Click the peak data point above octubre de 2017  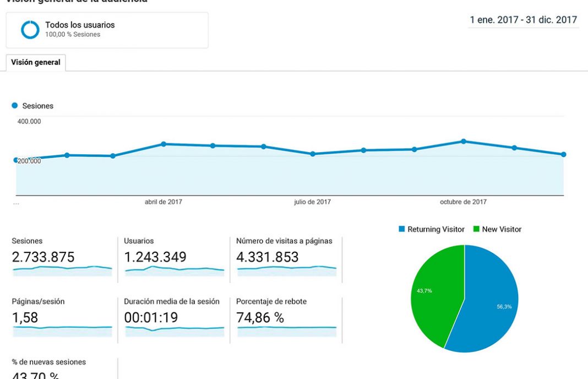click(x=464, y=141)
